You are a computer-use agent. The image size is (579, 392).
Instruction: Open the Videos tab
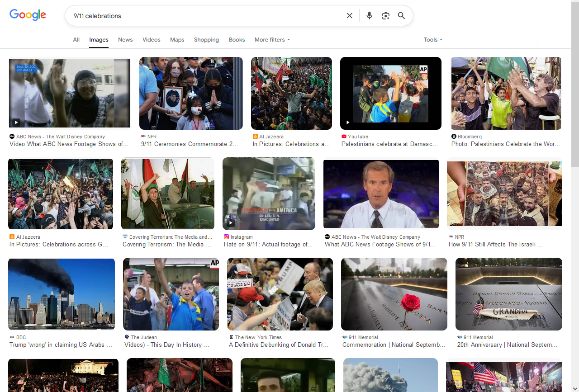click(152, 40)
